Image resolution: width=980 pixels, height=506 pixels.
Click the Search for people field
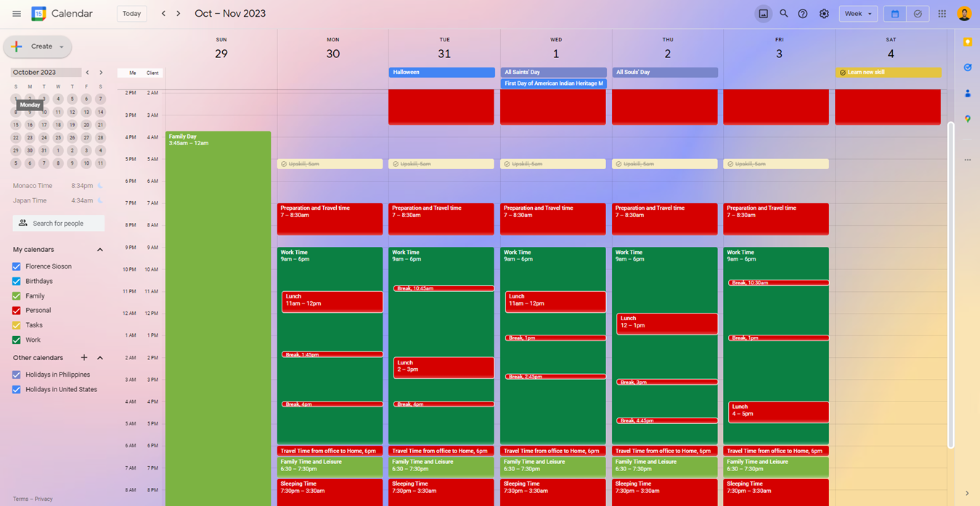pyautogui.click(x=59, y=223)
